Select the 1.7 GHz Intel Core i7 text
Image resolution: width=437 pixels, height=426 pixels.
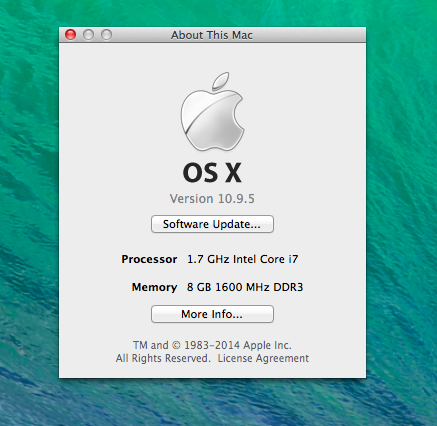coord(243,259)
